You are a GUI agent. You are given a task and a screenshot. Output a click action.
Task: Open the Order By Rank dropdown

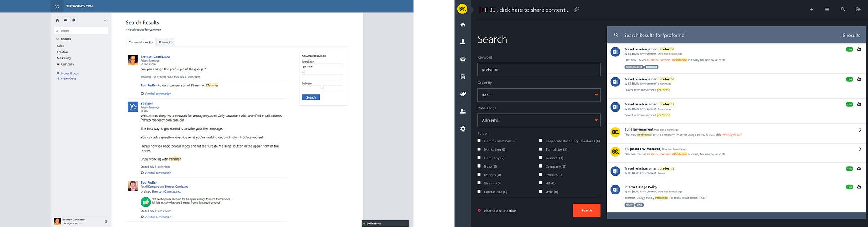[x=539, y=95]
